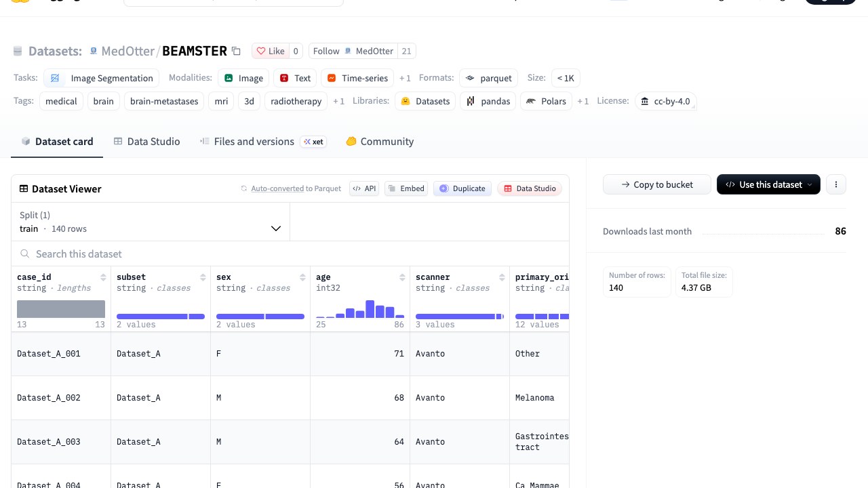Screen dimensions: 868x488
Task: Open the Polars library tag
Action: coord(547,101)
